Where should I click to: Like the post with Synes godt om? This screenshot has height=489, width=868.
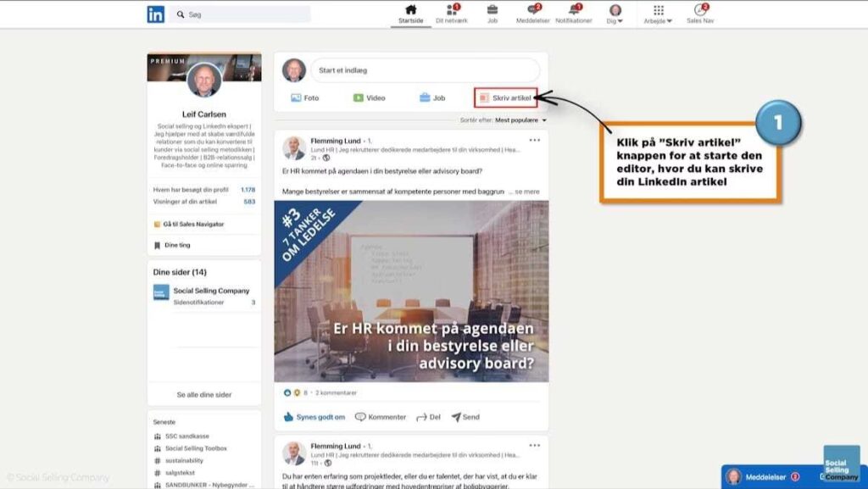pyautogui.click(x=314, y=417)
